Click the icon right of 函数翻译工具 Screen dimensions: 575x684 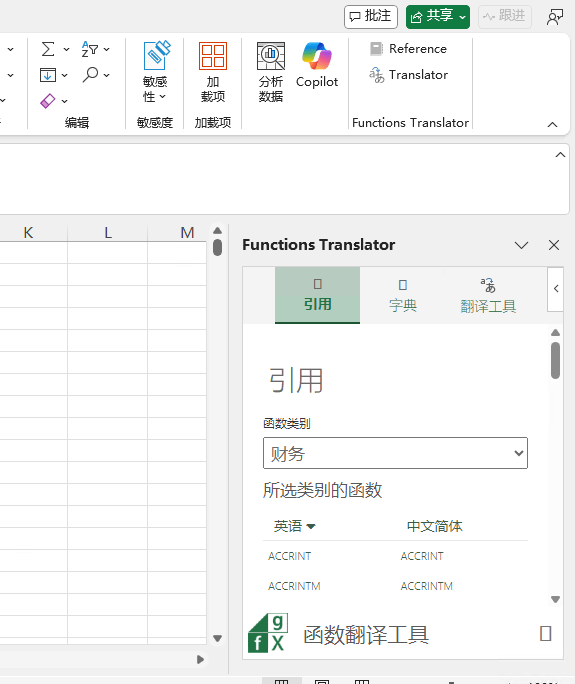[x=546, y=633]
